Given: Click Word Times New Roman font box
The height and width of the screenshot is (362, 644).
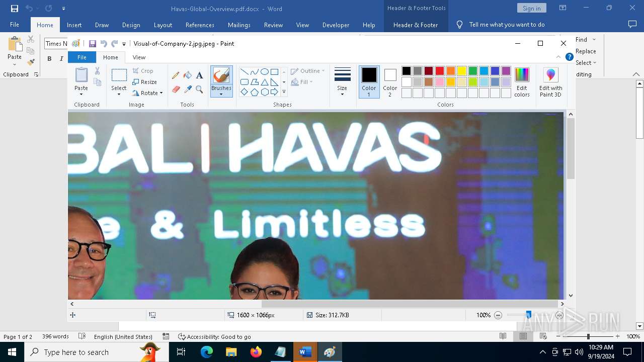Looking at the screenshot, I should [56, 44].
